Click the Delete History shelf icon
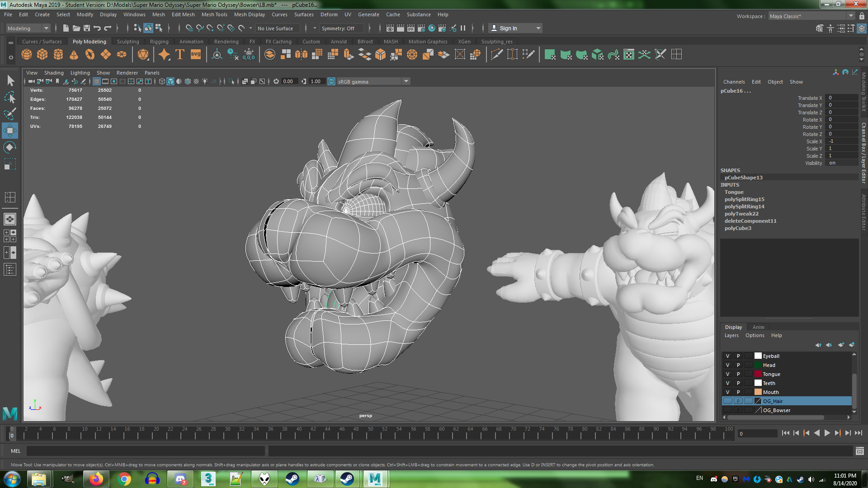 point(233,55)
